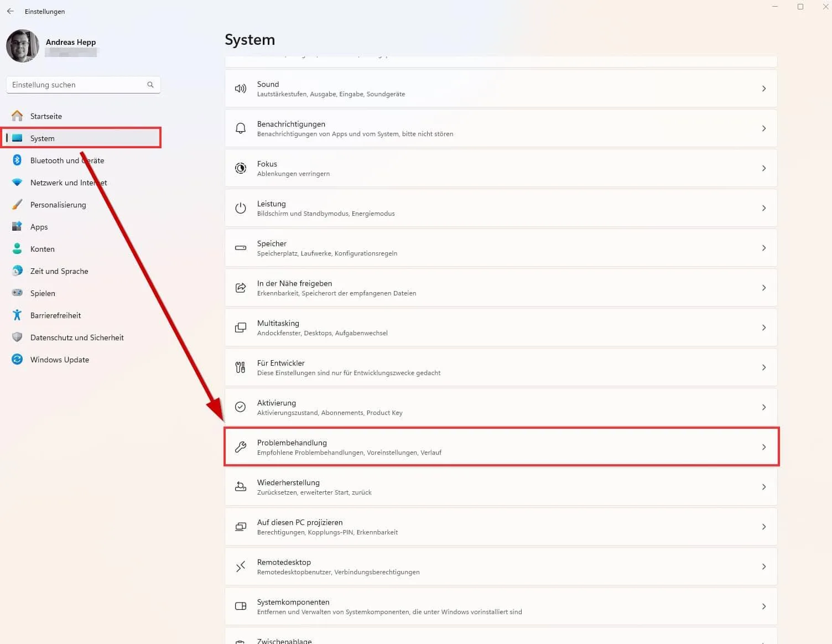Expand the Speicher chevron arrow
Image resolution: width=832 pixels, height=644 pixels.
pos(764,248)
